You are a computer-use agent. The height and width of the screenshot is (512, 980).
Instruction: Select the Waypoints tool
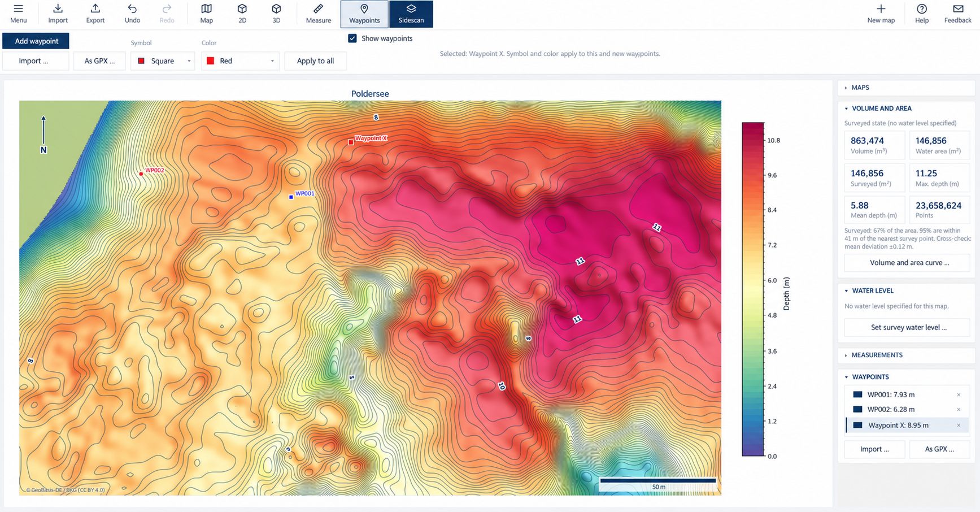coord(364,14)
